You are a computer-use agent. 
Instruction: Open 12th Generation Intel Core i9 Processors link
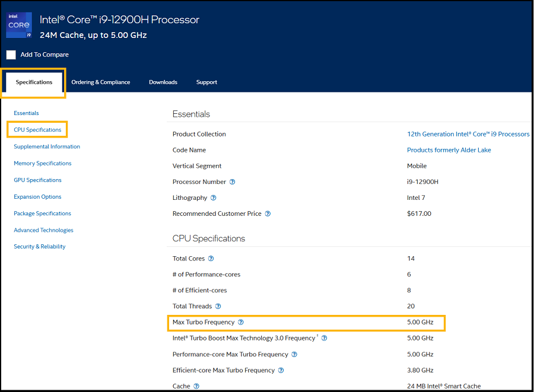click(x=468, y=134)
